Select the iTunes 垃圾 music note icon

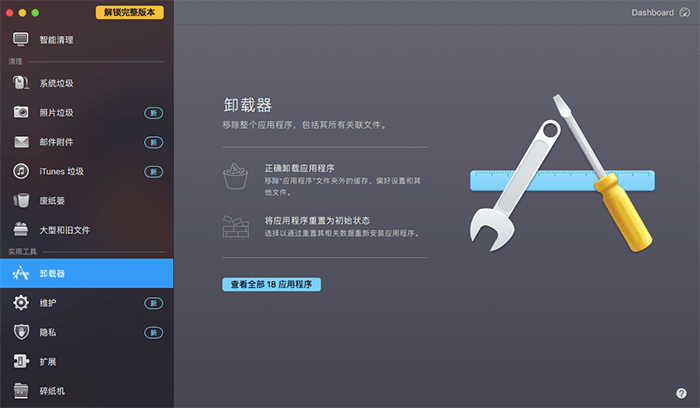pos(21,171)
